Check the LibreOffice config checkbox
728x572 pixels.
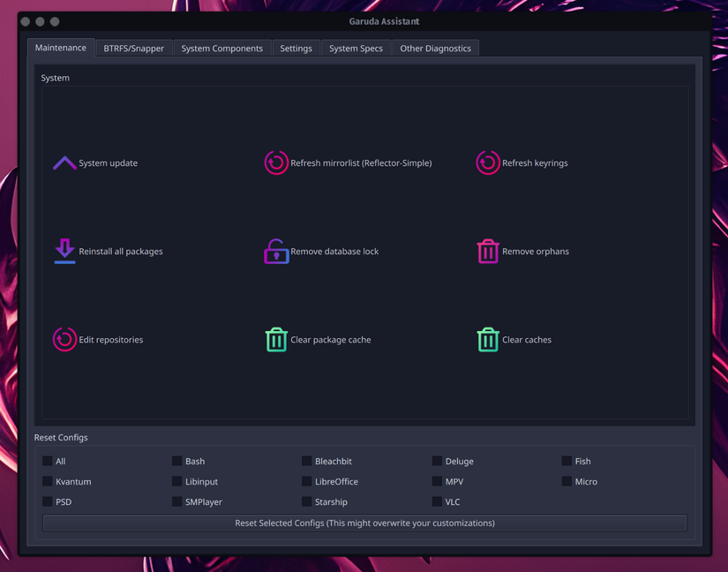pos(306,481)
